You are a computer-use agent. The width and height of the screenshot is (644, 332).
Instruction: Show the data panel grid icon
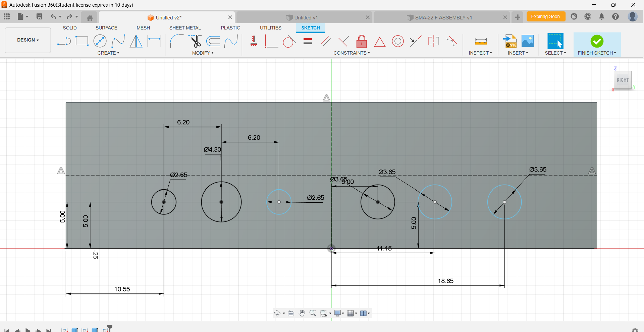(7, 16)
